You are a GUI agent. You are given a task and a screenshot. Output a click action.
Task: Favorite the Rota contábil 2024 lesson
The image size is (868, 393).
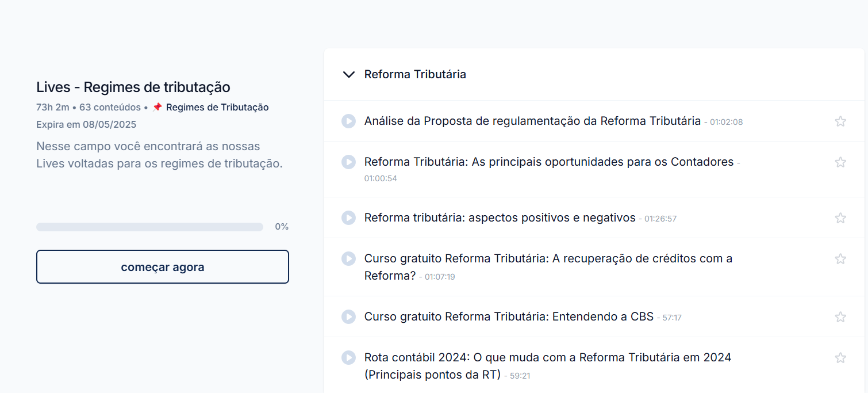pos(840,357)
